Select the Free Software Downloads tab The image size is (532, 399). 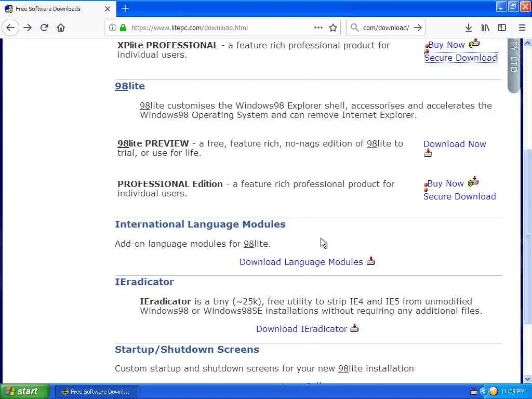(58, 9)
